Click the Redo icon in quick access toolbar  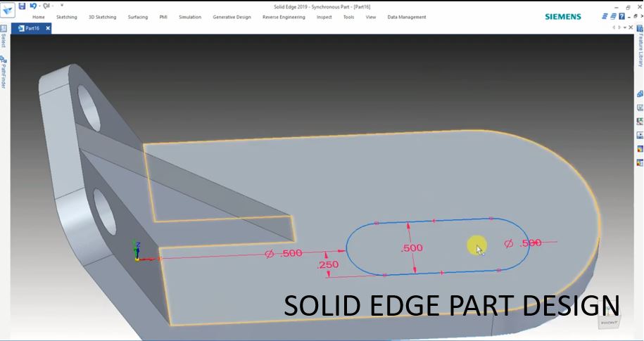click(46, 6)
